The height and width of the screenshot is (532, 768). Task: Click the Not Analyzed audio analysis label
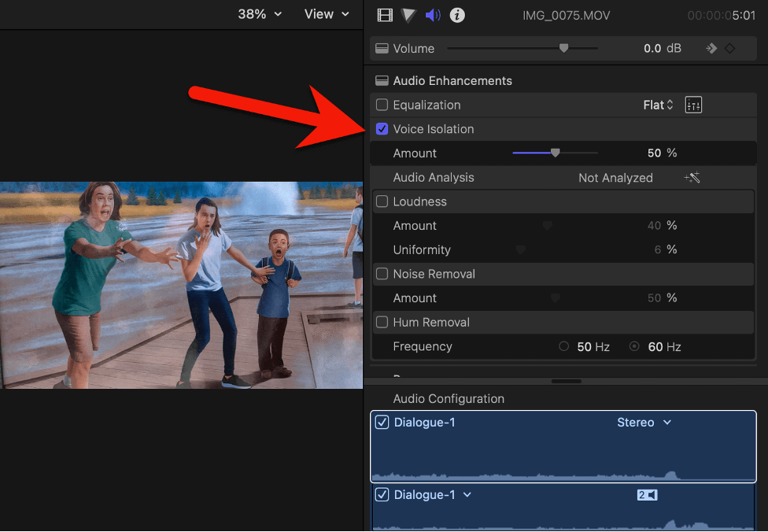[x=615, y=177]
